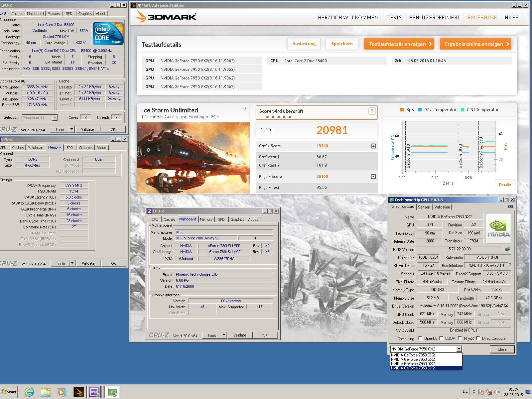Click the blue GPU-Temperatur legend swatch
The width and height of the screenshot is (532, 399).
pos(420,110)
